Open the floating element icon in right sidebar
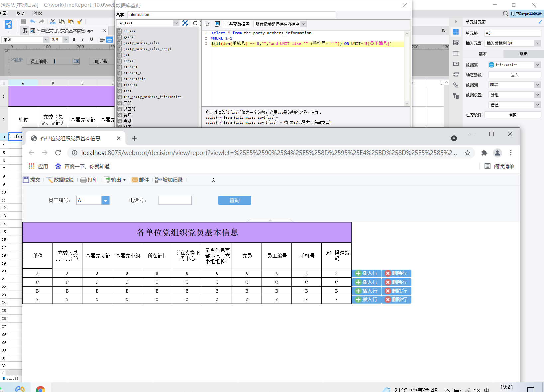Image resolution: width=544 pixels, height=392 pixels. [456, 53]
